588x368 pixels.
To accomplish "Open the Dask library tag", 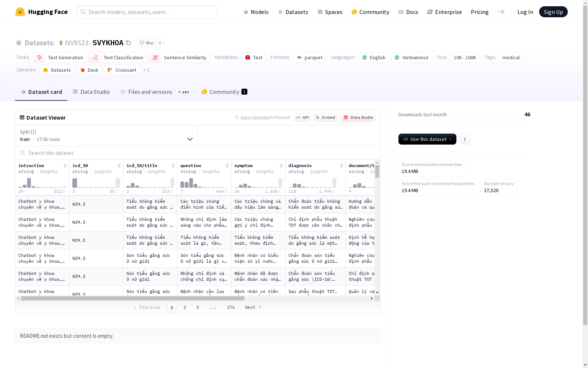I will [x=89, y=70].
